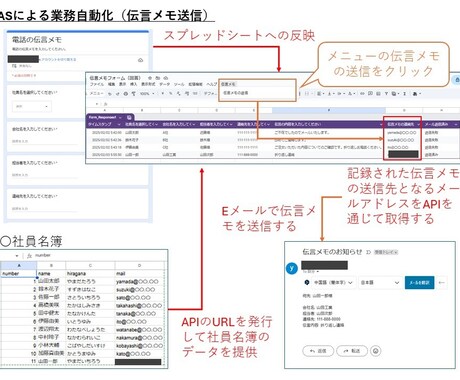
Task: Open the ファイル menu in the spreadsheet
Action: pyautogui.click(x=97, y=84)
